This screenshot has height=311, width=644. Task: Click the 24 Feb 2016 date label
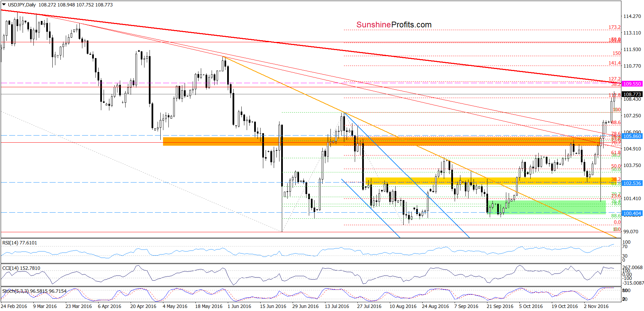point(14,306)
